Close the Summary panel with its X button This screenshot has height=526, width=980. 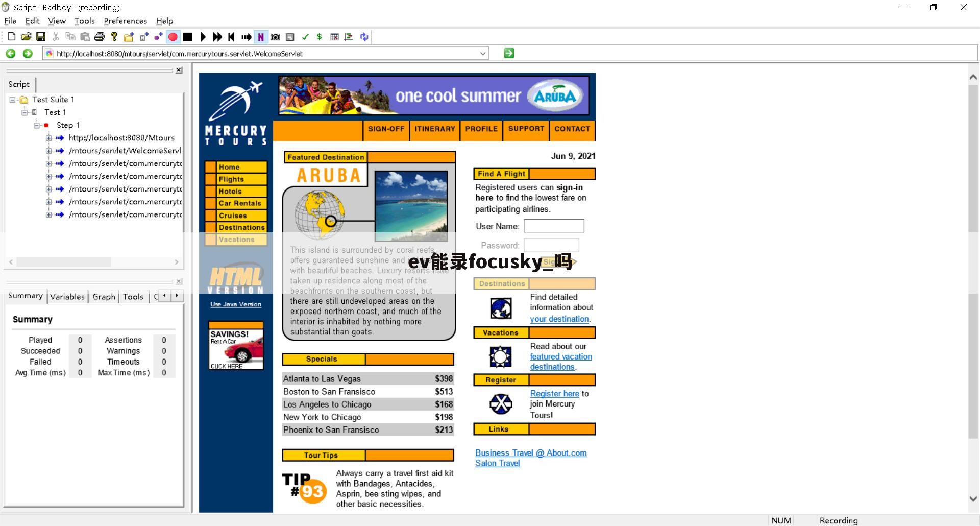[179, 281]
